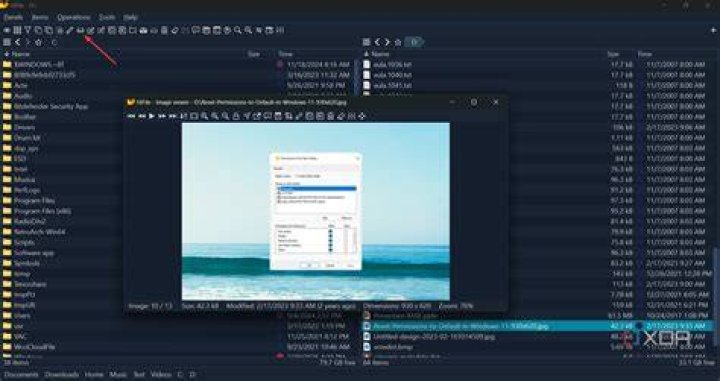Open favorites star in the left panel
The width and height of the screenshot is (720, 381).
click(38, 42)
